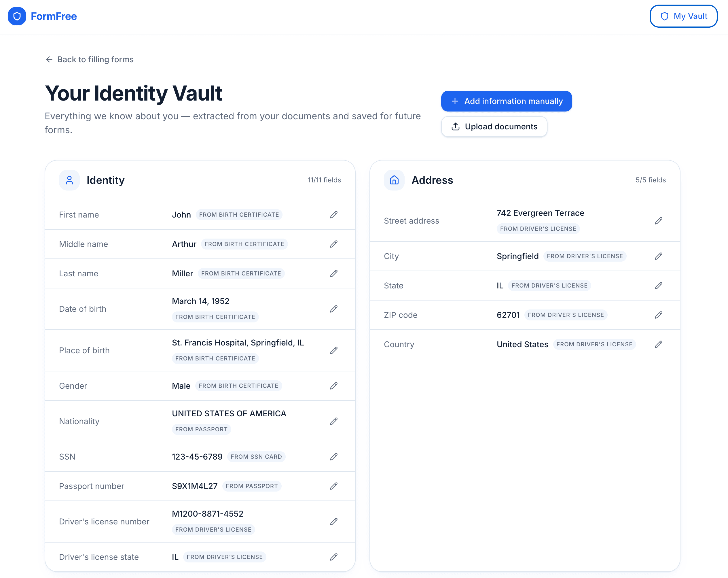Click the FormFree shield logo icon

coord(17,16)
